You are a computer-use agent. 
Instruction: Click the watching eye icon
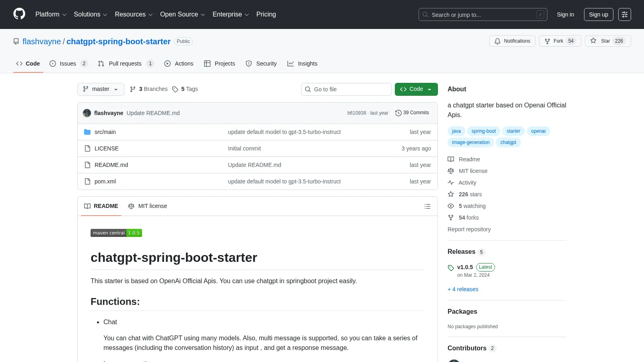point(451,206)
